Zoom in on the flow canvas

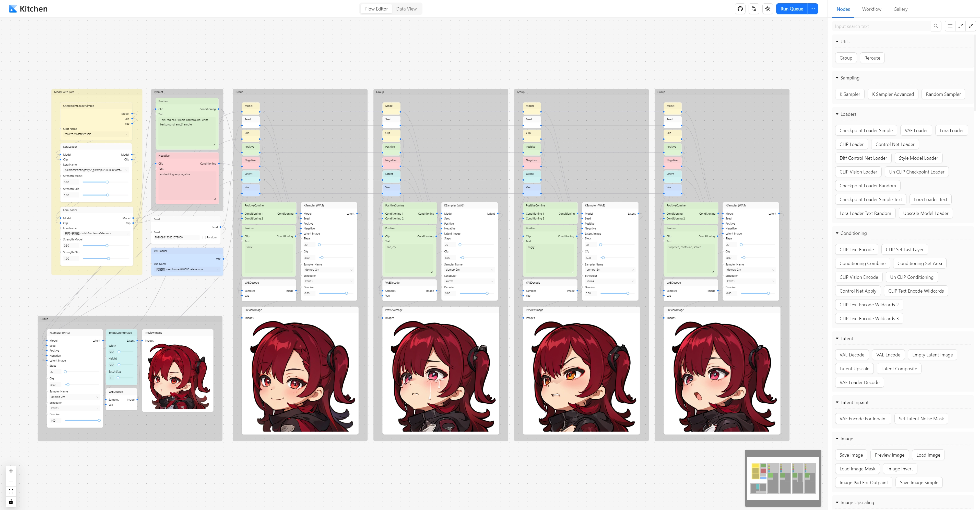[x=11, y=471]
